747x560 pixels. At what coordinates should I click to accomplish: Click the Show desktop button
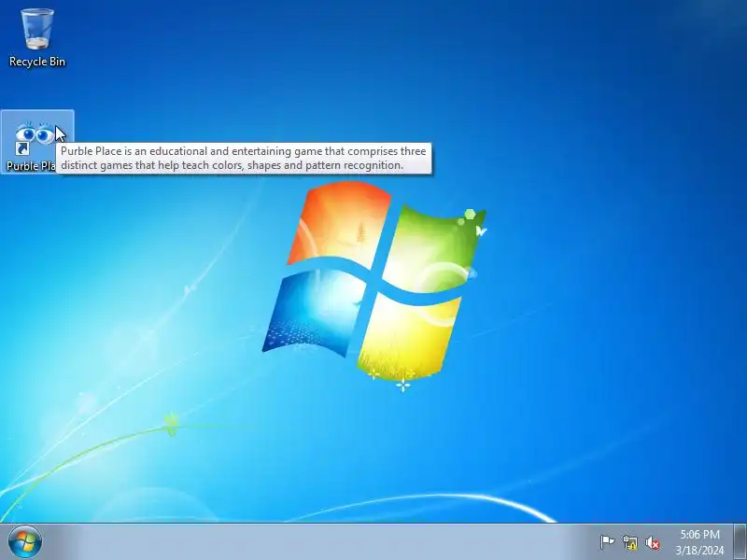740,542
